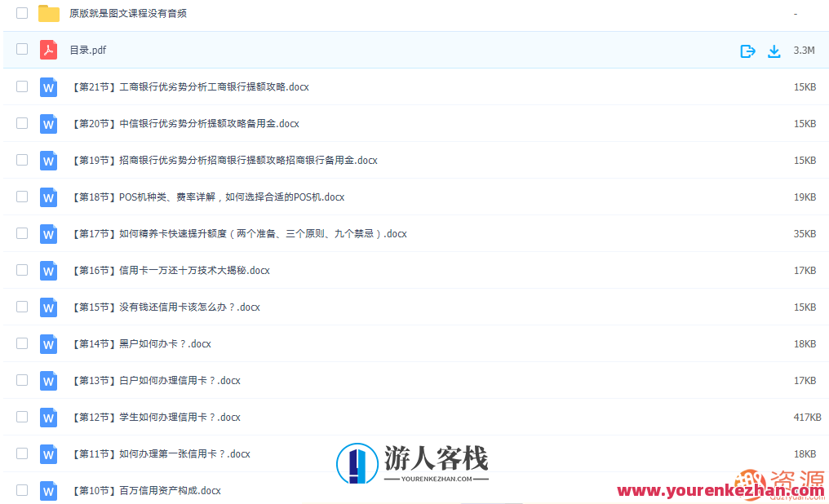
Task: Select the checkbox of the folder row
Action: coord(21,13)
